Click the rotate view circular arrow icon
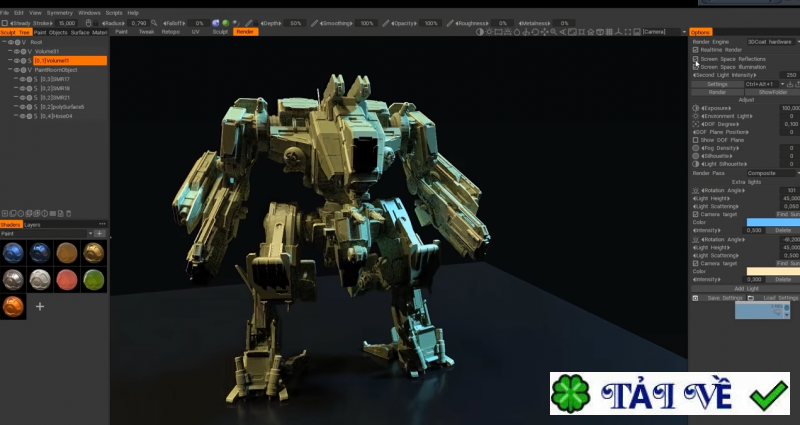Screen dimensions: 800x425 [535, 32]
